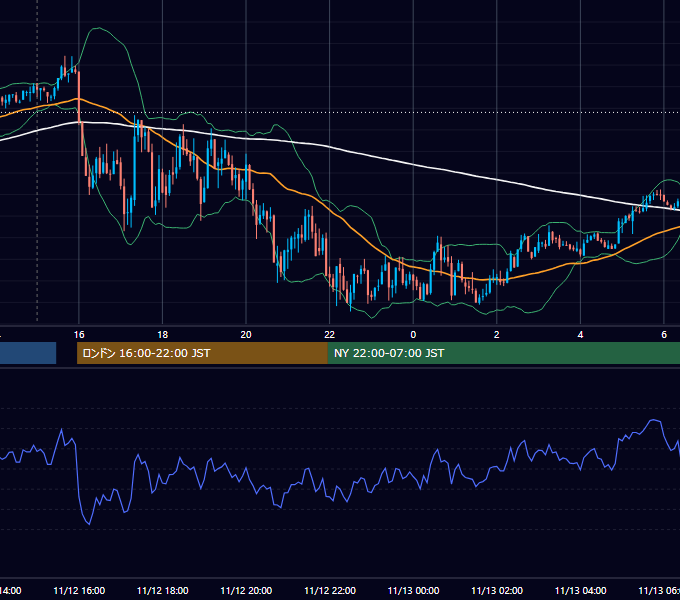Click hour label 6 on chart axis
680x600 pixels.
pos(664,334)
